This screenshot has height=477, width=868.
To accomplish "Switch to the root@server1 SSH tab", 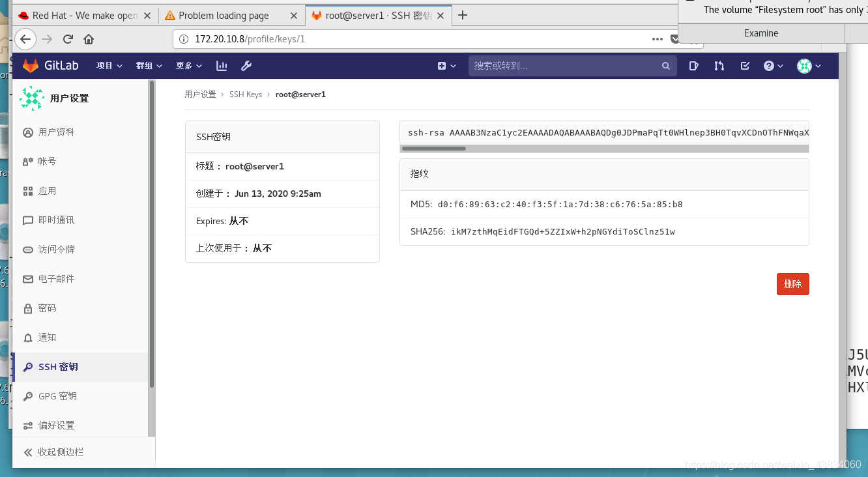I will tap(379, 15).
